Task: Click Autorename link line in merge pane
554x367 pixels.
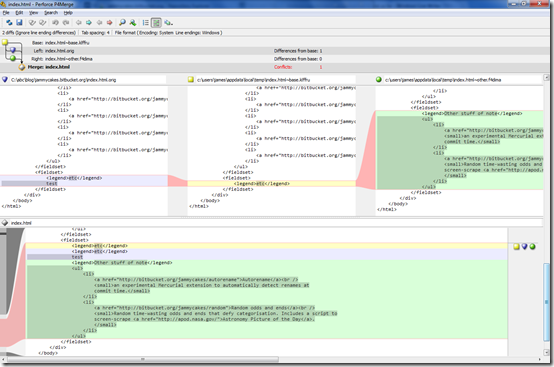Action: coord(196,279)
